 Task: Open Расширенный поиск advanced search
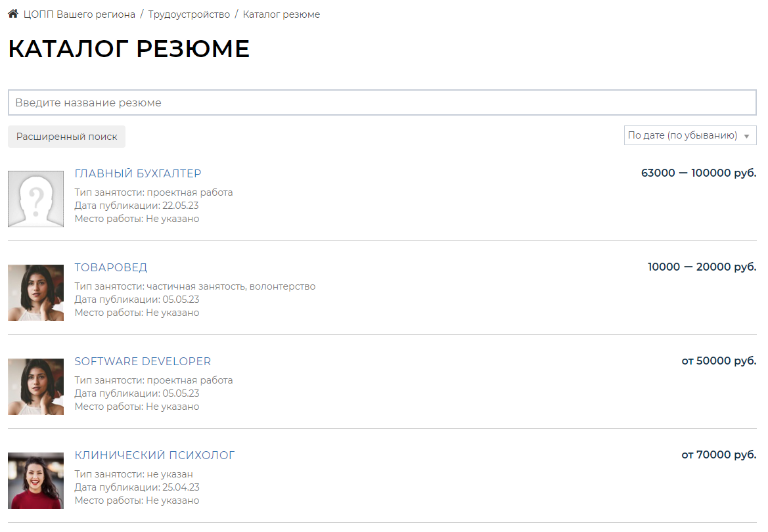[66, 137]
